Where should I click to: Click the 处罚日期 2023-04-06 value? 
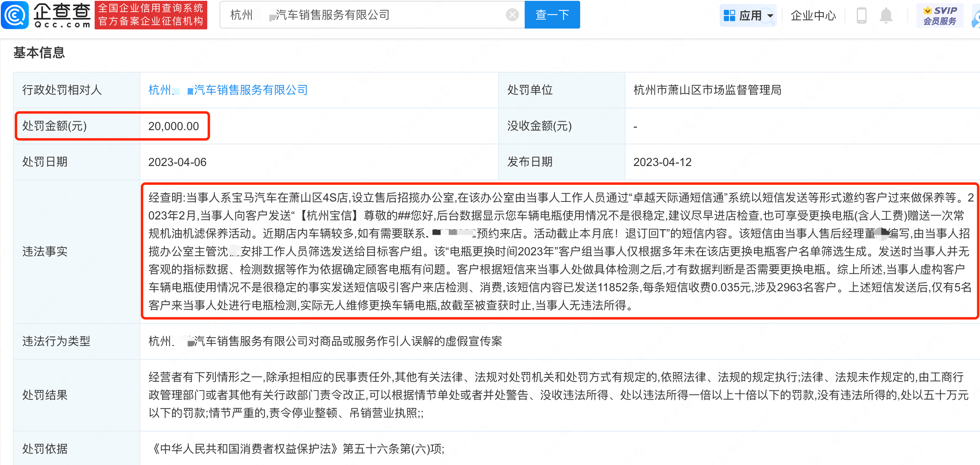coord(177,162)
